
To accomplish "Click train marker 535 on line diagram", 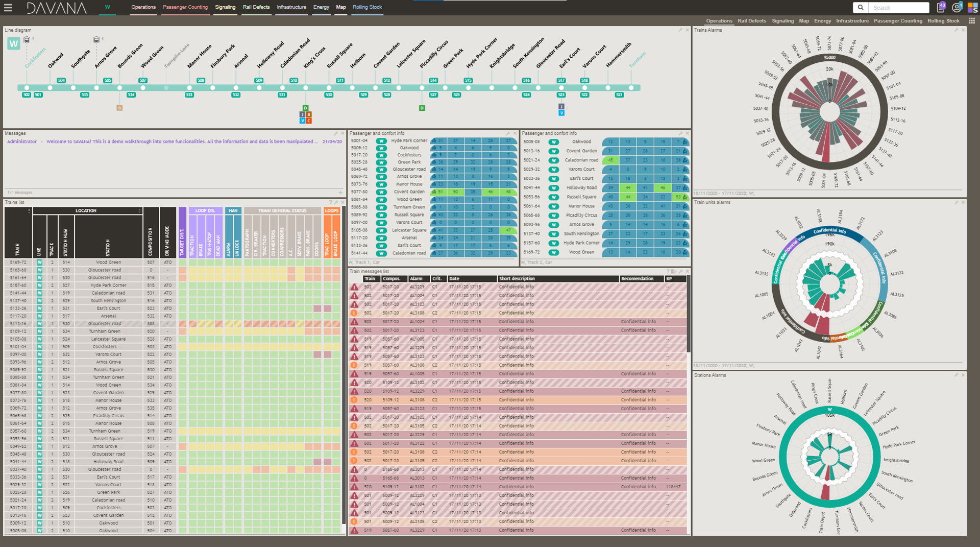I will tap(85, 95).
